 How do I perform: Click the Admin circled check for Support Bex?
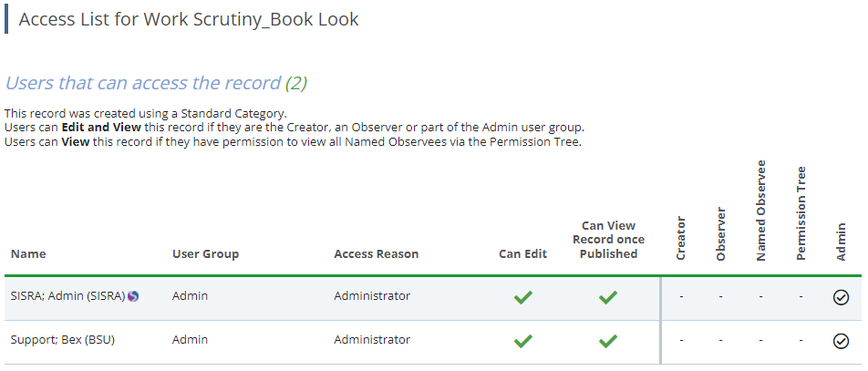(x=842, y=341)
